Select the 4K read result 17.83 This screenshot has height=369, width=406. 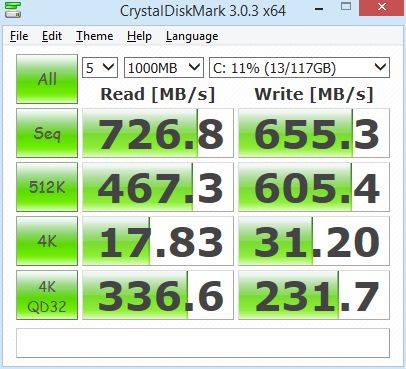coord(158,241)
